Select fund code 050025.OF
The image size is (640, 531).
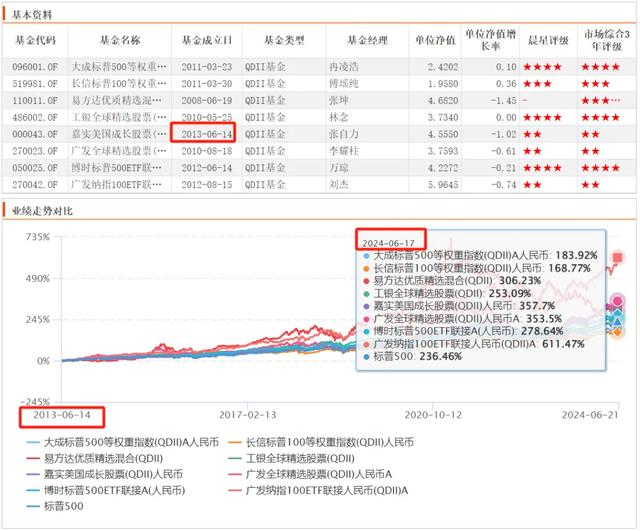tap(35, 168)
